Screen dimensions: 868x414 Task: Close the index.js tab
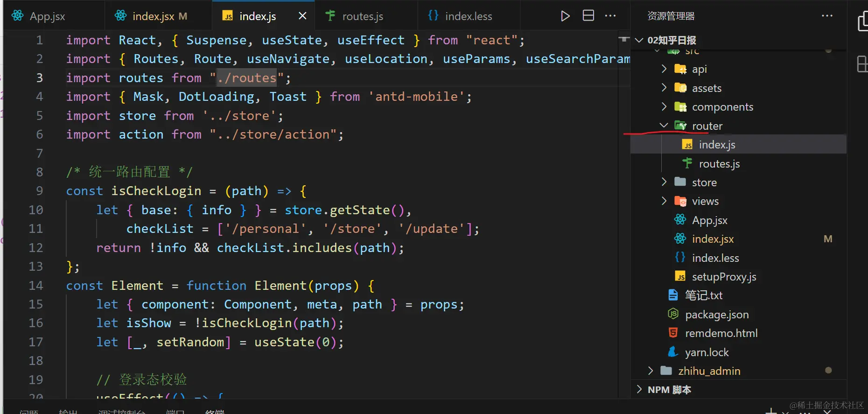[x=302, y=16]
